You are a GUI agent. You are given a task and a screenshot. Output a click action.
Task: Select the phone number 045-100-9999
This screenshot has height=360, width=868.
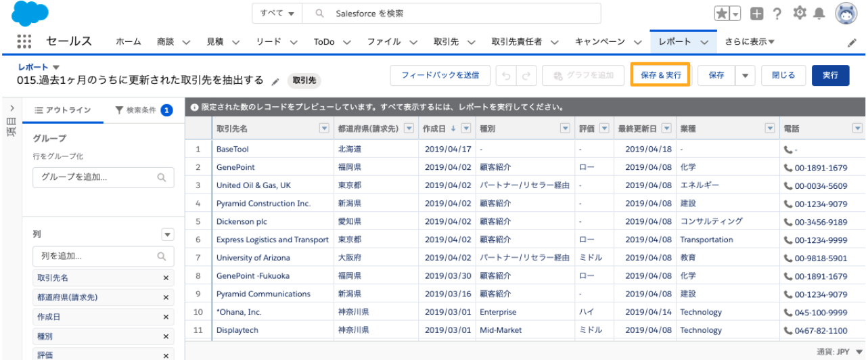pos(821,313)
